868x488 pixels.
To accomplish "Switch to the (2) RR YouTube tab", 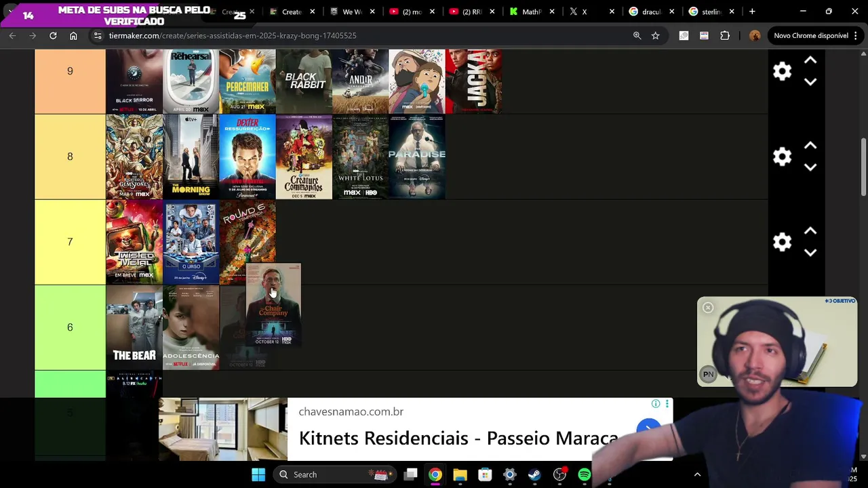I will coord(473,12).
